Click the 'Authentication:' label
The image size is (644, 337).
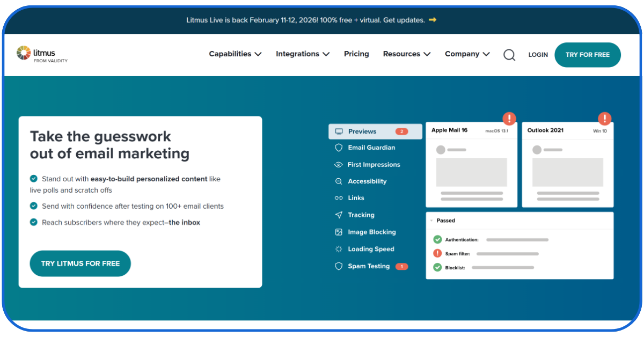[x=462, y=240]
